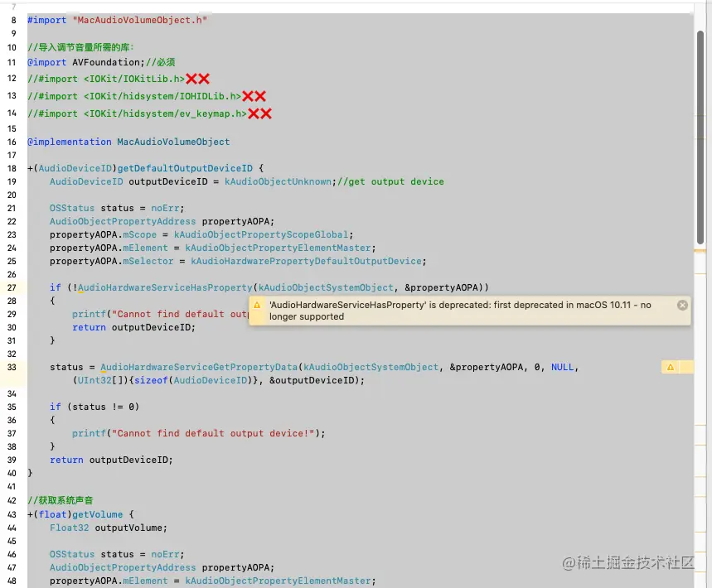
Task: Click 'kAudioObjectPropertyElementMaster' on line 24
Action: tap(278, 248)
